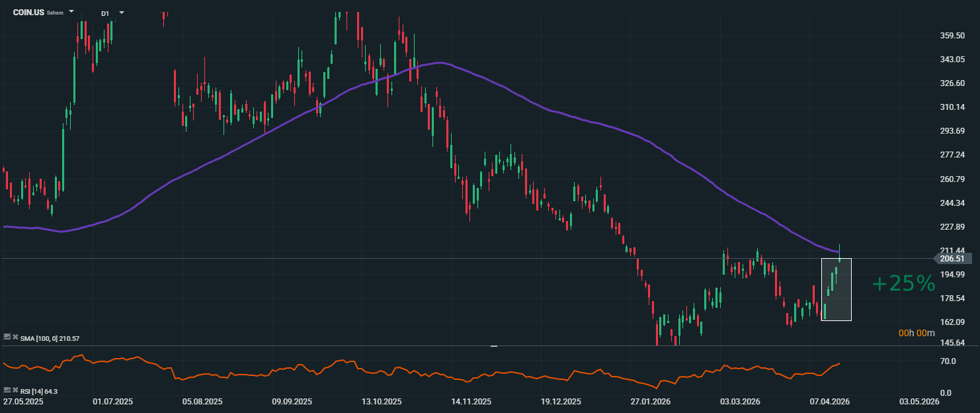Click the 206.51 current price tag
980x413 pixels.
[951, 259]
